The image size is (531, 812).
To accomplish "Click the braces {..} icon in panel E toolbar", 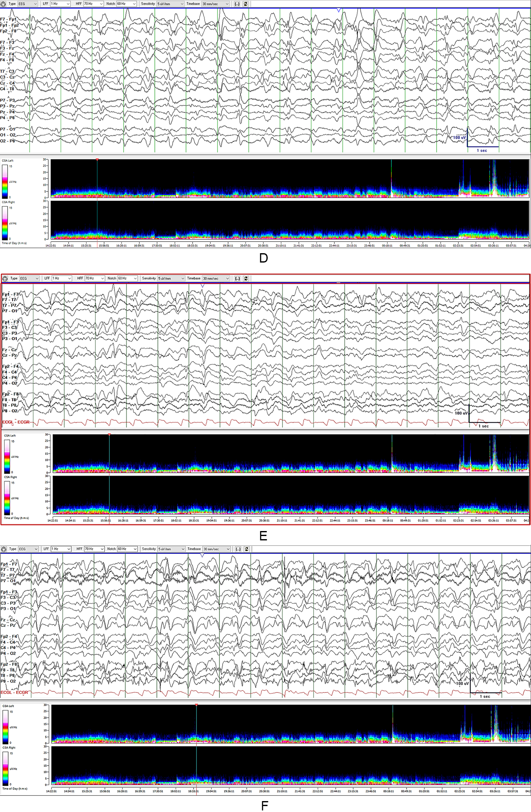I will [237, 278].
